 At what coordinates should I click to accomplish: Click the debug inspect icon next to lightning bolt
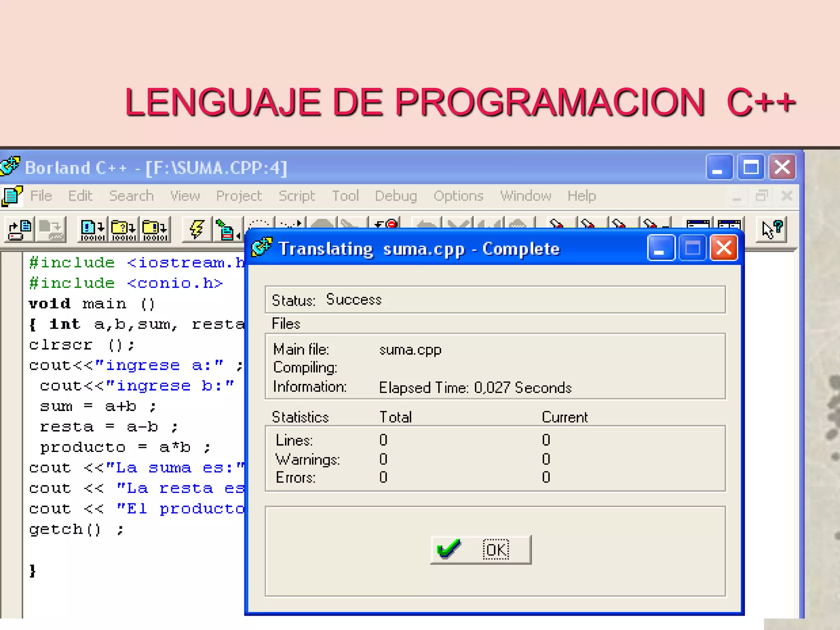(227, 230)
